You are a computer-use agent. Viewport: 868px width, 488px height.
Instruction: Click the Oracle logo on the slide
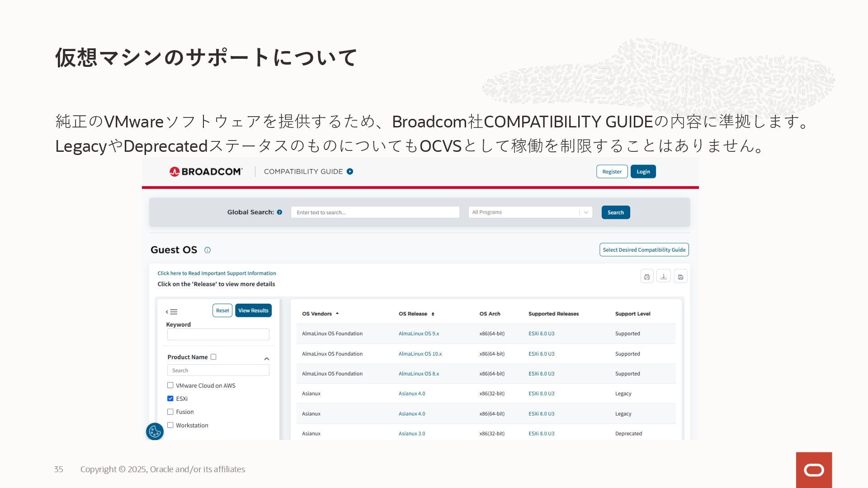click(814, 470)
